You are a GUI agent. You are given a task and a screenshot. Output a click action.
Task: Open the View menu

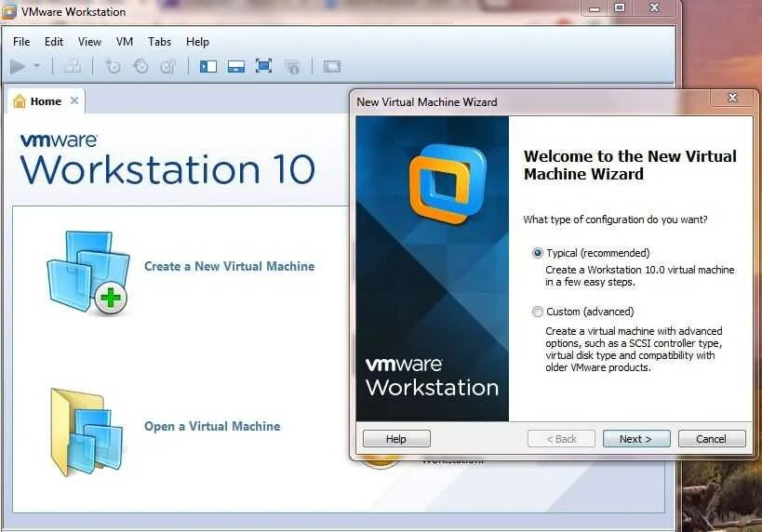90,42
